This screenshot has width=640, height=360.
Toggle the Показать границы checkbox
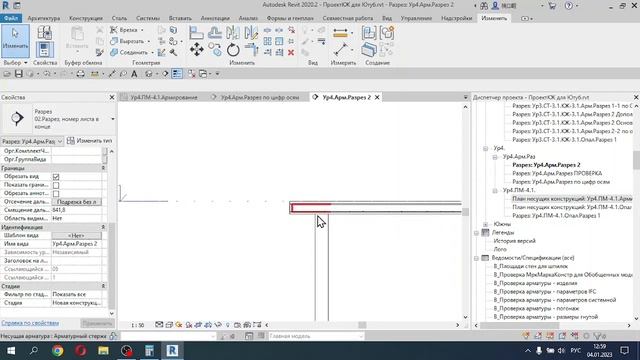(56, 185)
